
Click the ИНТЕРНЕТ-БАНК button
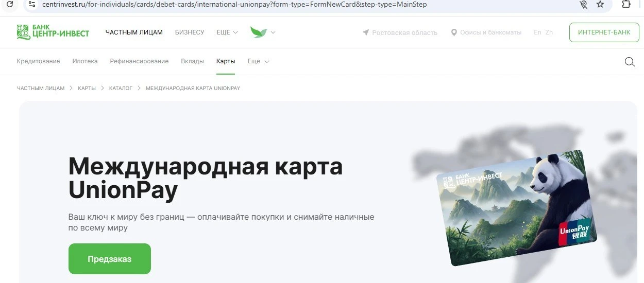(x=604, y=32)
